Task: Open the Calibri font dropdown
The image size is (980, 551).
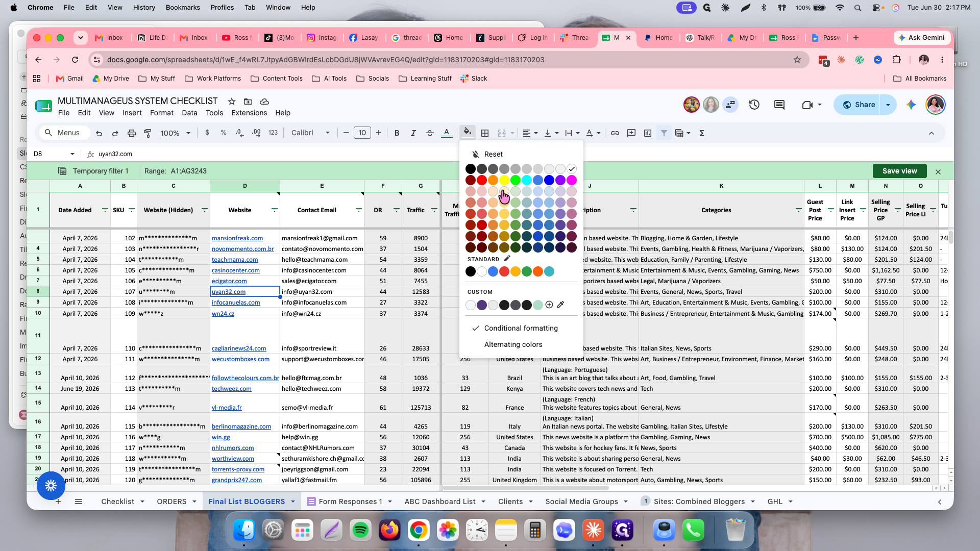Action: 310,133
